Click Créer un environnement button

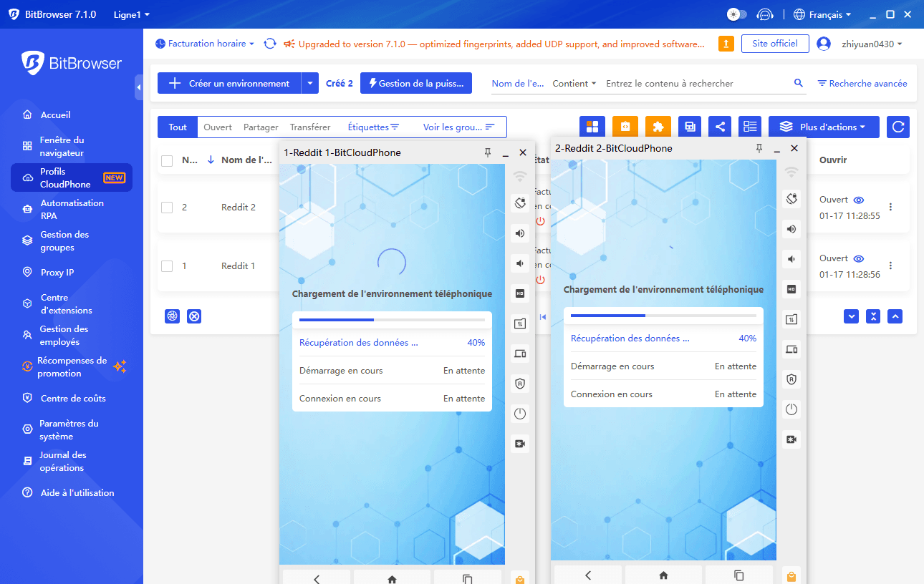tap(229, 84)
